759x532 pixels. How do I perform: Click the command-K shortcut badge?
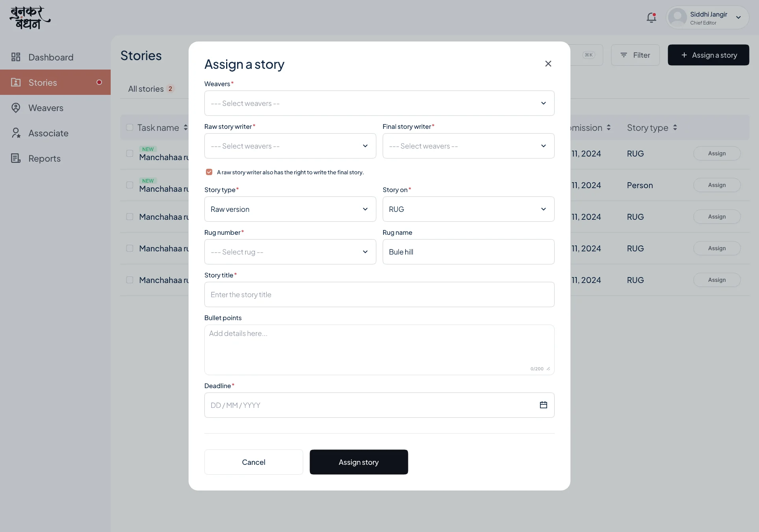pos(589,55)
